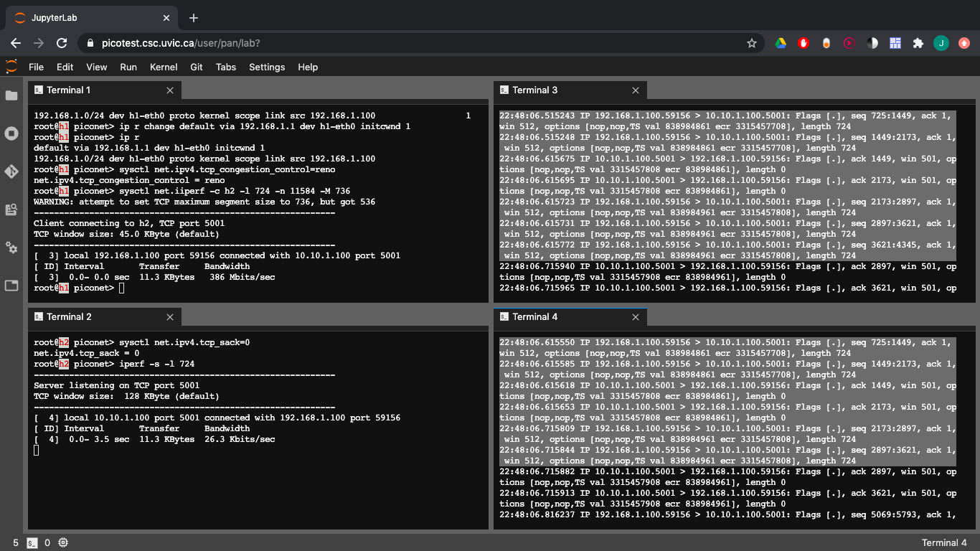Open the Kernel menu
This screenshot has width=980, height=551.
click(x=164, y=67)
